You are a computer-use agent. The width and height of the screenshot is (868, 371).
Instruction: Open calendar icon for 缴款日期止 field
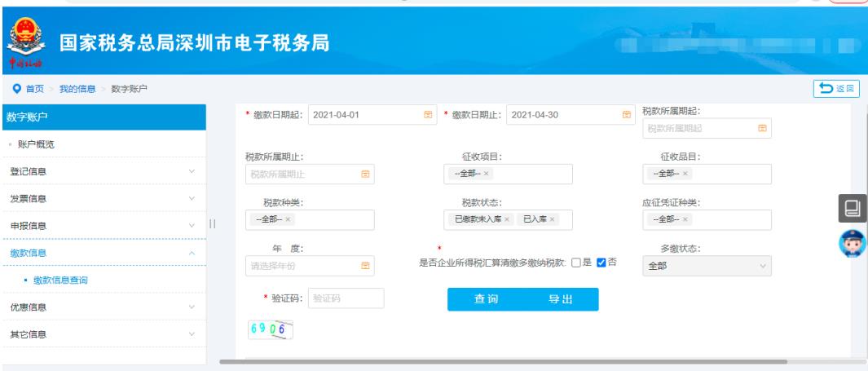626,115
